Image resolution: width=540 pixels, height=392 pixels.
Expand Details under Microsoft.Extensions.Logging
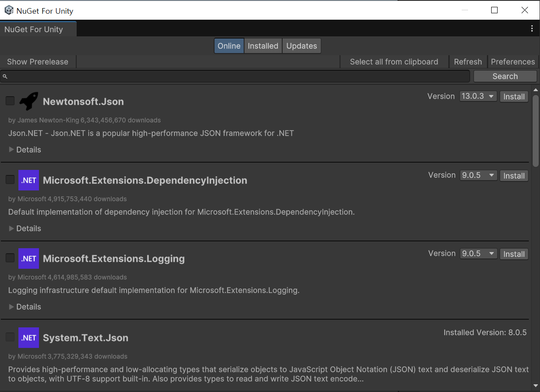pos(25,307)
